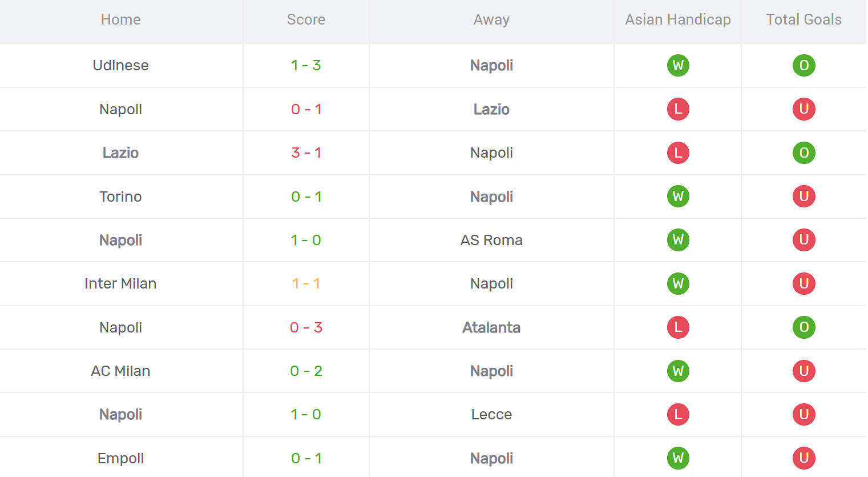Click the green O badge in the Lazio 3-1 Napoli row
Image resolution: width=868 pixels, height=477 pixels.
804,153
